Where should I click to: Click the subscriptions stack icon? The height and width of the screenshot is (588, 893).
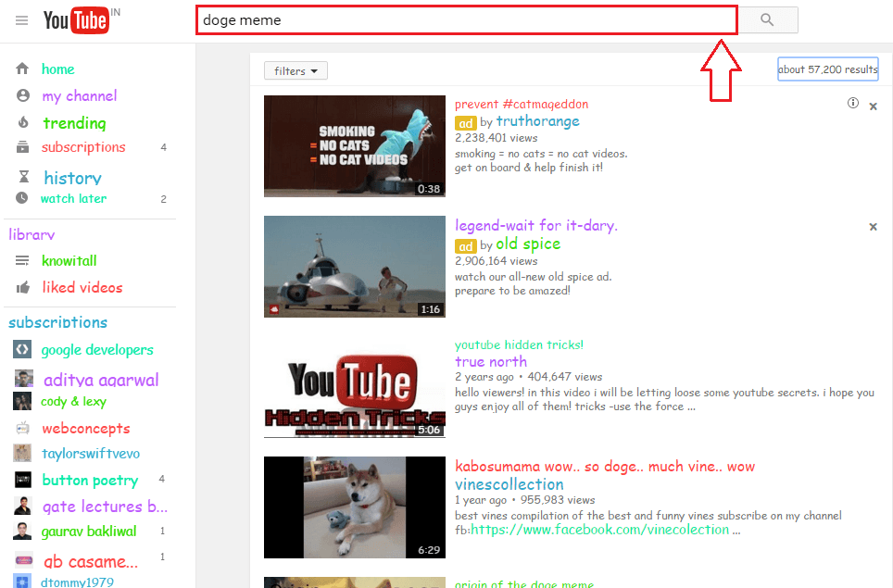(23, 147)
